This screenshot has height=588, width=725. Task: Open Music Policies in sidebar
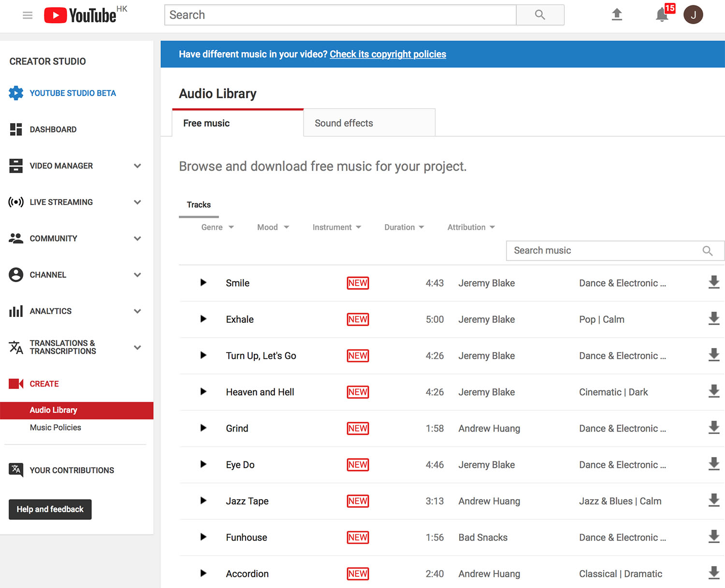coord(56,428)
